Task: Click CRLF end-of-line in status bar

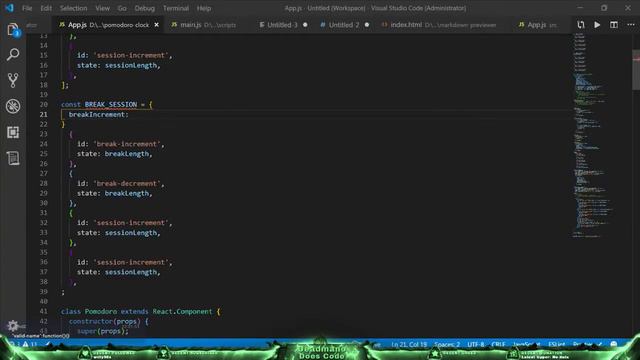Action: 498,344
